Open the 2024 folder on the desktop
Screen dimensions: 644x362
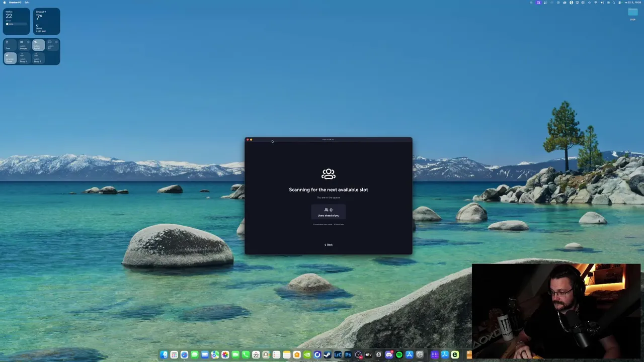click(632, 14)
